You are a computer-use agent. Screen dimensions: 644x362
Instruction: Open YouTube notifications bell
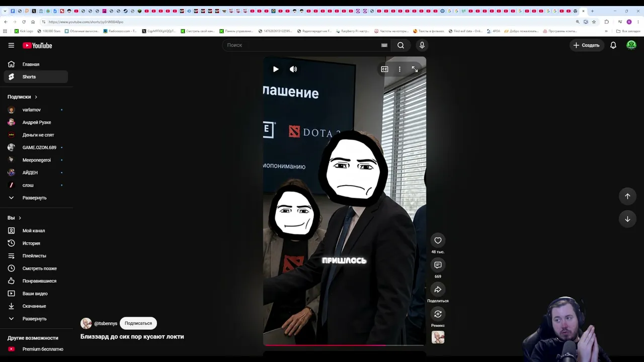(x=613, y=45)
